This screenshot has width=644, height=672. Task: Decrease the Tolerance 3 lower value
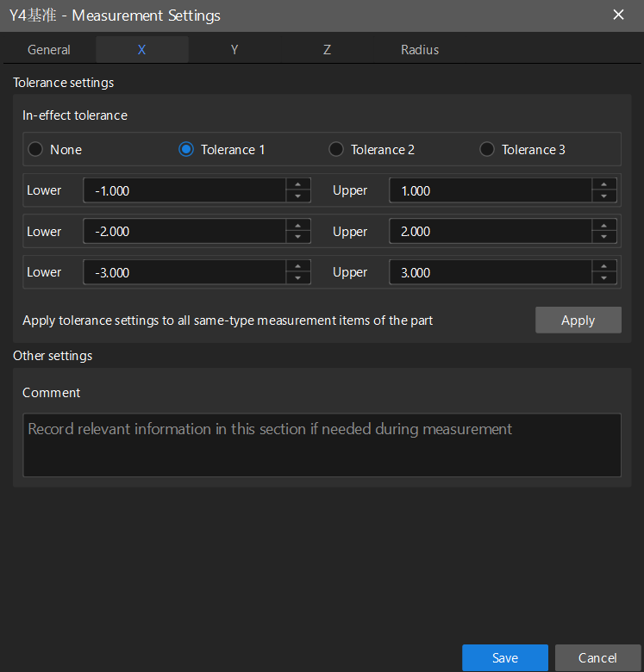point(297,278)
